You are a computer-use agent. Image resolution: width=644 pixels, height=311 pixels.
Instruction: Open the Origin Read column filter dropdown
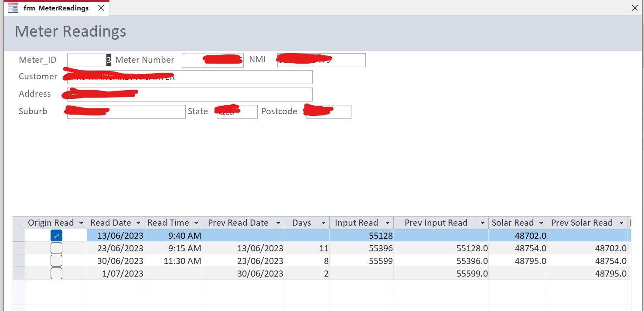[x=82, y=223]
